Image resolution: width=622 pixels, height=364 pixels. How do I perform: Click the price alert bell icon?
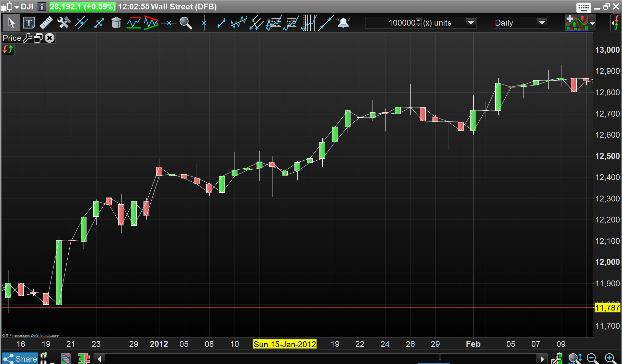pyautogui.click(x=343, y=23)
